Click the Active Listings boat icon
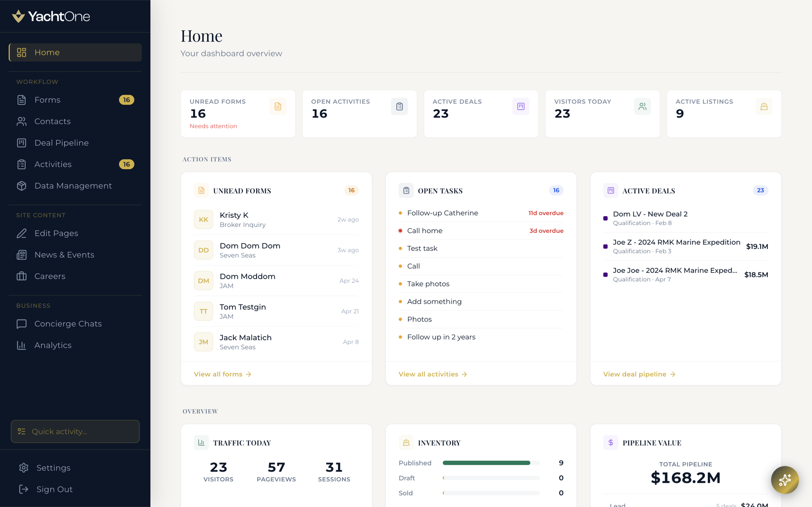 tap(764, 106)
